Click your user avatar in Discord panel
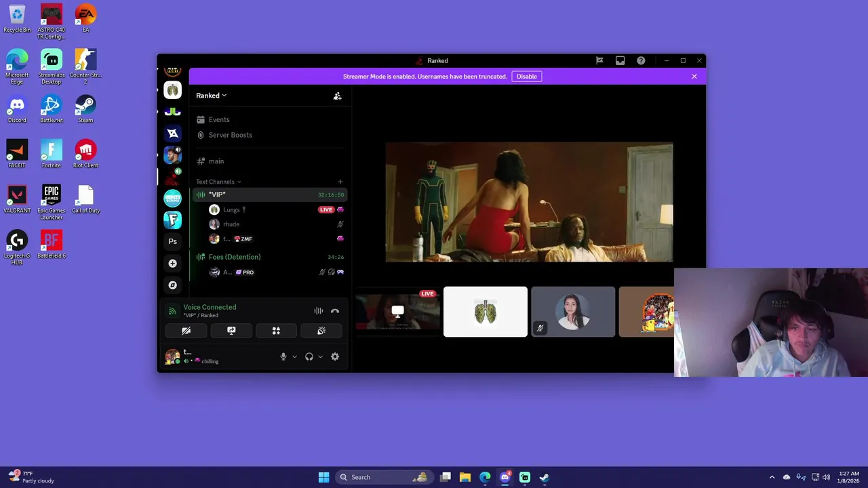Viewport: 868px width, 488px height. (172, 357)
